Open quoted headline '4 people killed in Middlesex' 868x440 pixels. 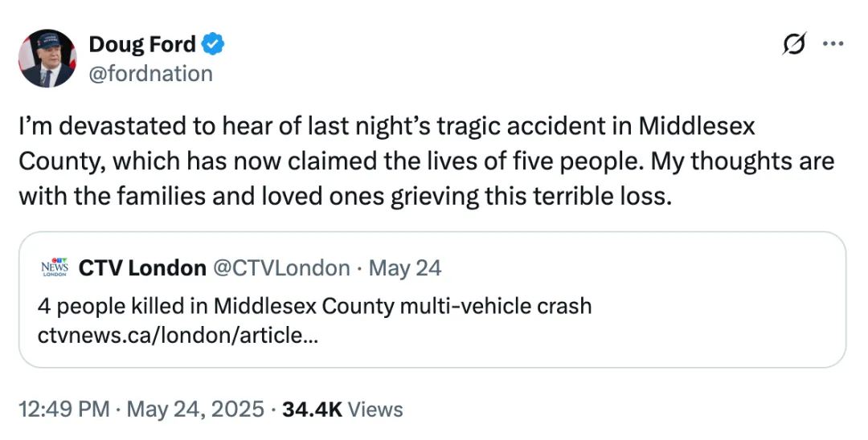pos(314,306)
